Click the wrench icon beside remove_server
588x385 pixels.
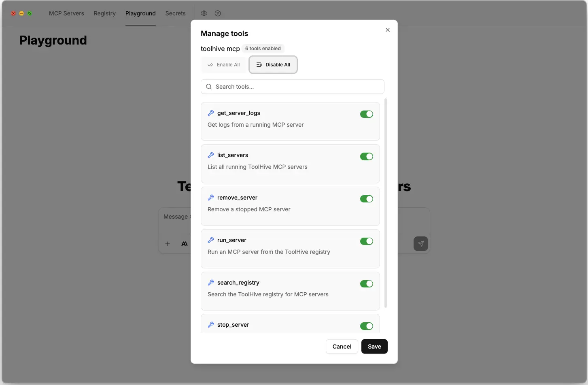[x=211, y=198]
